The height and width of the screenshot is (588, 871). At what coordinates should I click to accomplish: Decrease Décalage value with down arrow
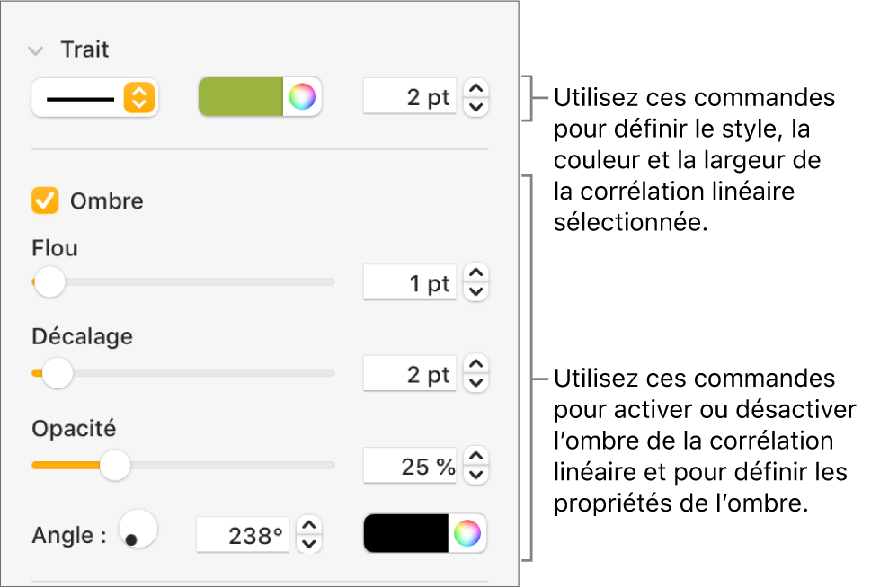pyautogui.click(x=477, y=384)
